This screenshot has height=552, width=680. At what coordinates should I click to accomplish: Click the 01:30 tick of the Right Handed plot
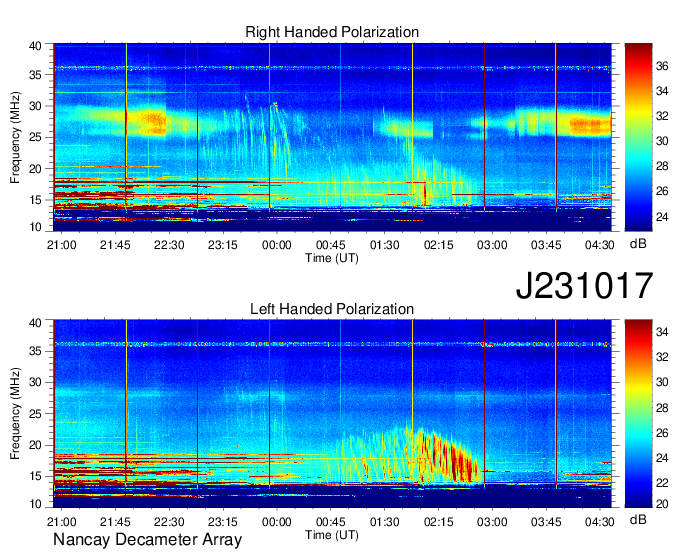click(384, 245)
